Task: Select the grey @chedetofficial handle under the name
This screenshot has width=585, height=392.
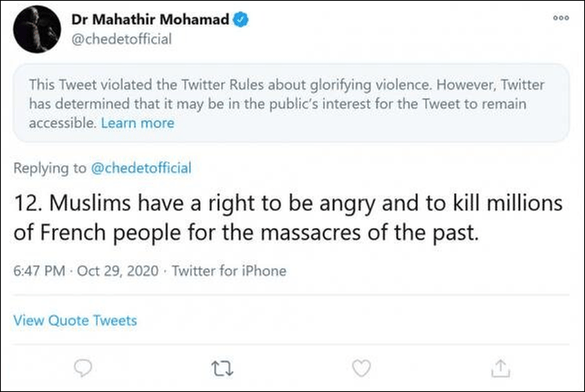Action: [x=121, y=39]
